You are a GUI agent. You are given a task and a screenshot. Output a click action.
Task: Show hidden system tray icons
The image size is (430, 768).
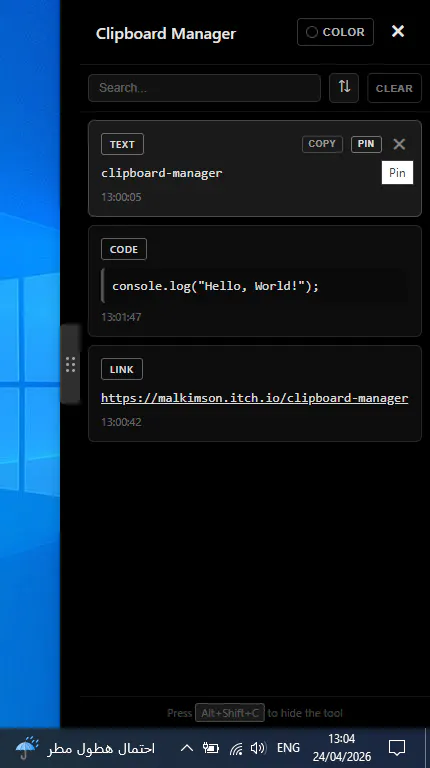187,748
